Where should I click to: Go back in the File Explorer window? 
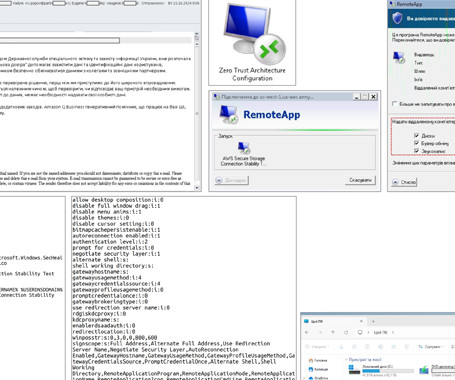[307, 332]
